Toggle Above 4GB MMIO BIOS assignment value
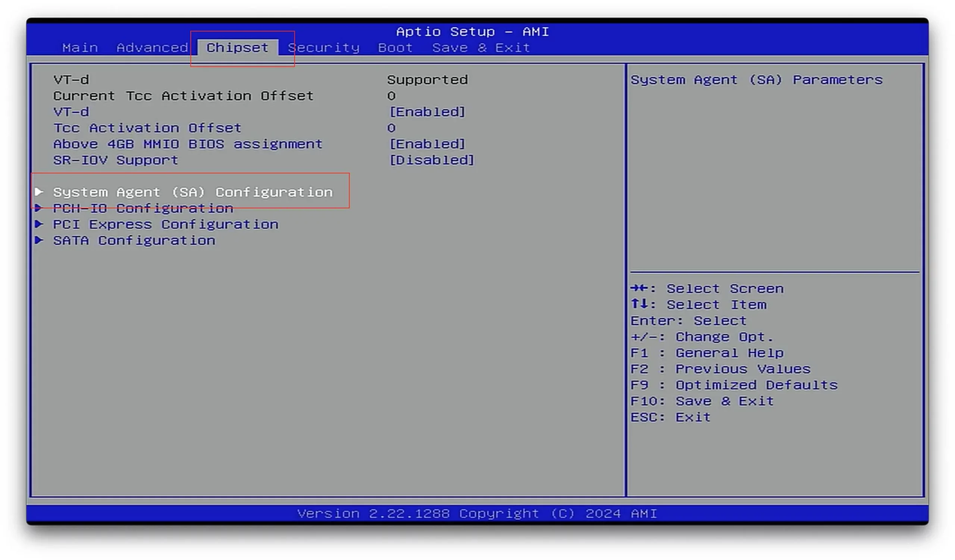Screen dimensions: 955x560 (x=427, y=144)
